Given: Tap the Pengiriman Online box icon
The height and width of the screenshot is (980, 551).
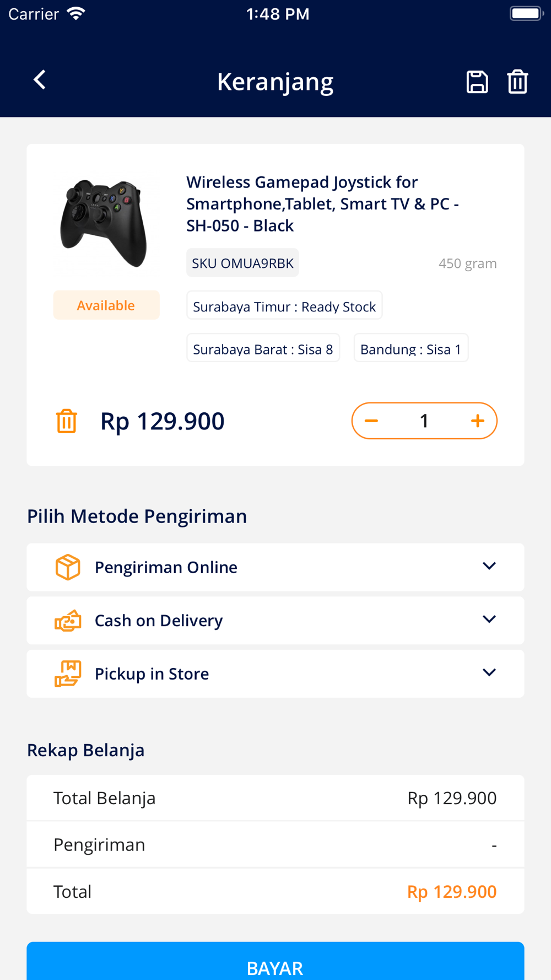Looking at the screenshot, I should (x=68, y=567).
